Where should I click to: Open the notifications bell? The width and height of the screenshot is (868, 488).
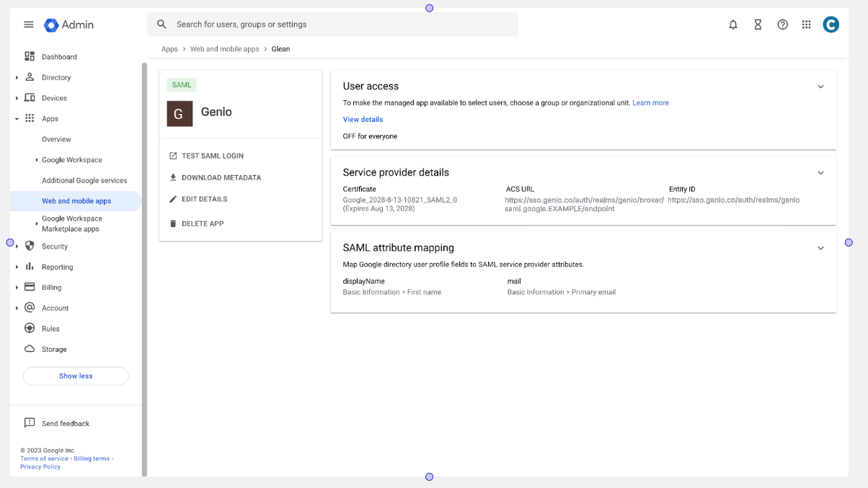tap(733, 25)
